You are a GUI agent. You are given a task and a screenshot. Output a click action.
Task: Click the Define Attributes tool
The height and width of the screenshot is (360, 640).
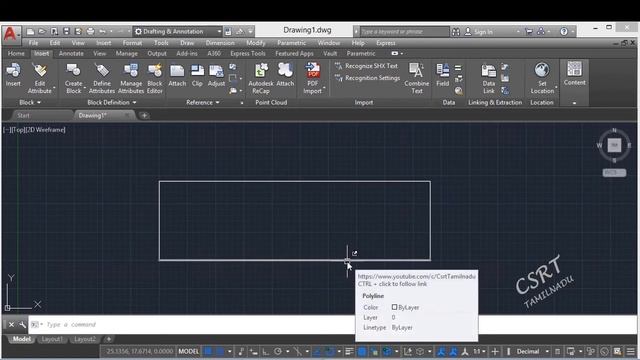click(x=102, y=79)
